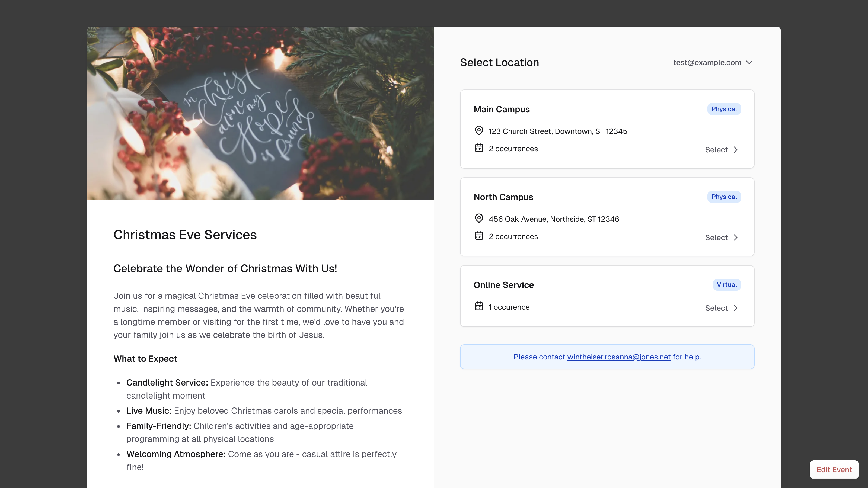Click the chevron arrow beside North Campus Select
The width and height of the screenshot is (868, 488).
[736, 238]
